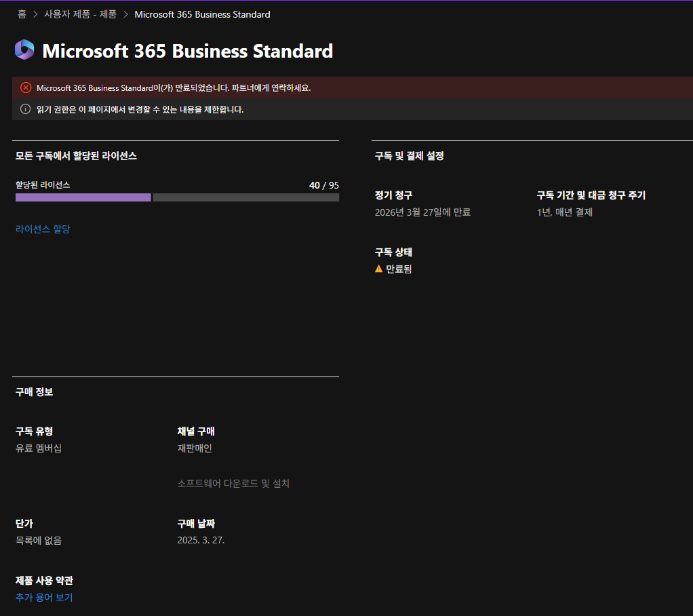This screenshot has height=616, width=693.
Task: Click 구독 유형 label
Action: (34, 431)
